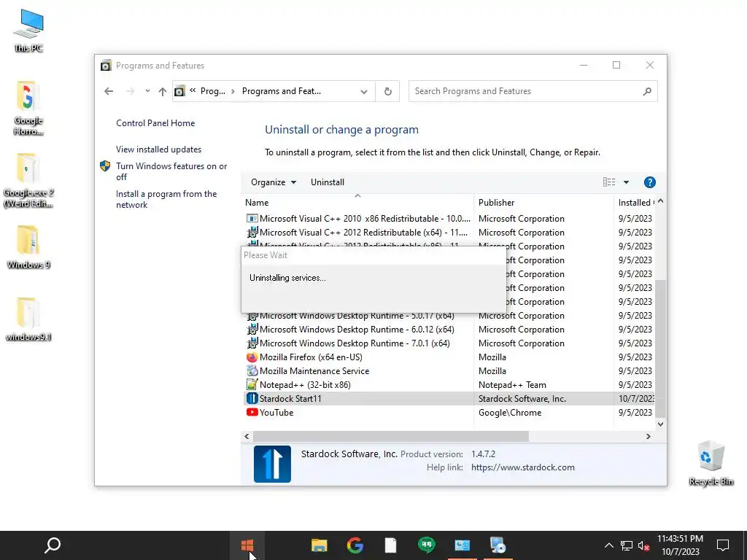Open the stardock.com help link
747x560 pixels.
tap(522, 467)
